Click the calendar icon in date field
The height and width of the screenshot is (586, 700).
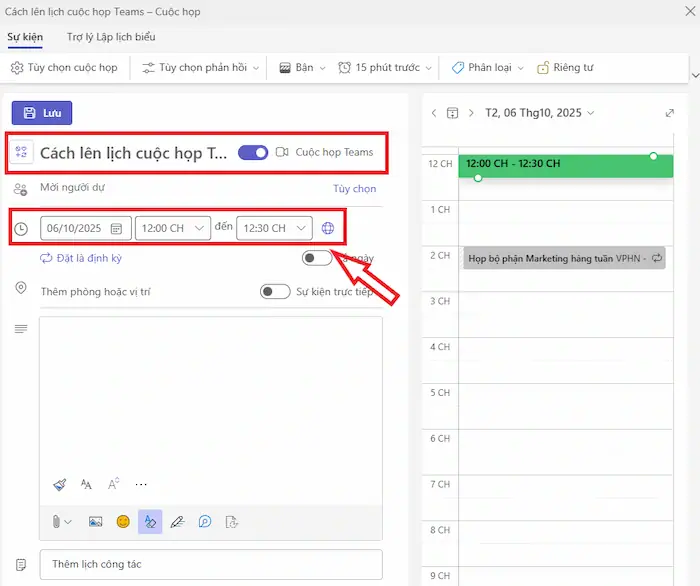pyautogui.click(x=116, y=228)
